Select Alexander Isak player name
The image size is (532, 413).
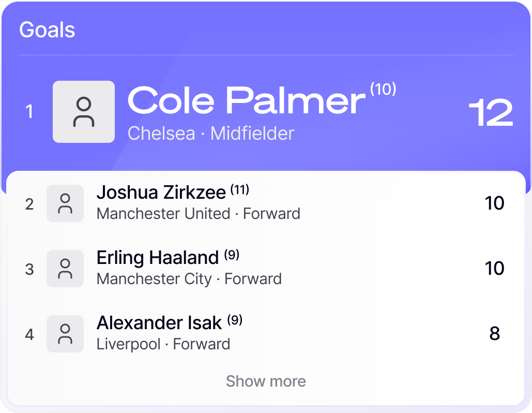159,323
